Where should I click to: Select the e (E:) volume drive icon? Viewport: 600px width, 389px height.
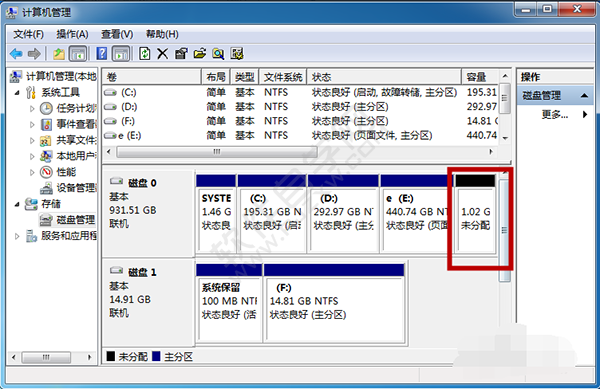click(x=110, y=135)
